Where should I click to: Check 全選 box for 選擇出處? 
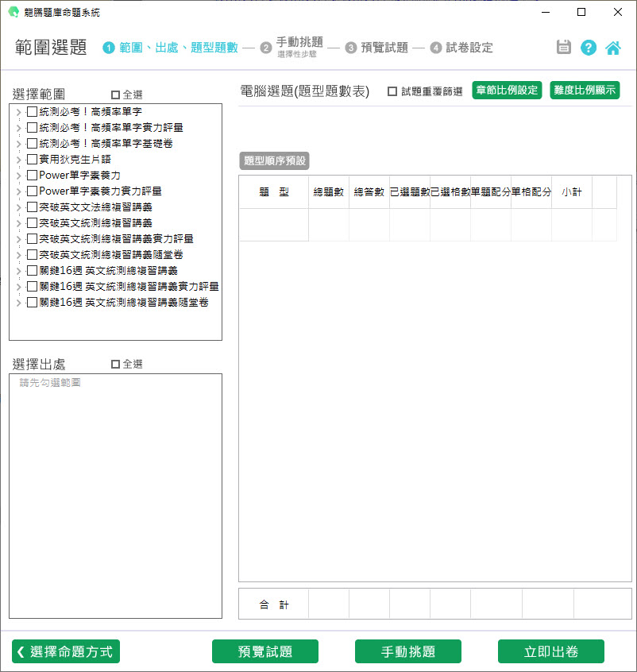116,364
